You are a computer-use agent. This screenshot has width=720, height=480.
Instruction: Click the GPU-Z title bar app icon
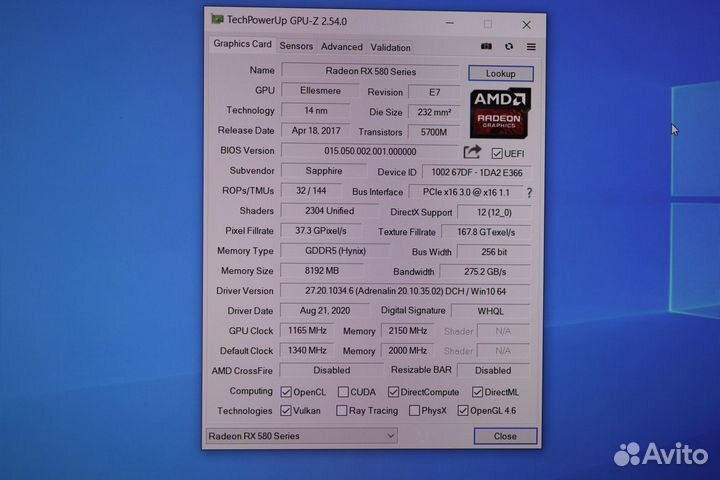click(x=217, y=20)
